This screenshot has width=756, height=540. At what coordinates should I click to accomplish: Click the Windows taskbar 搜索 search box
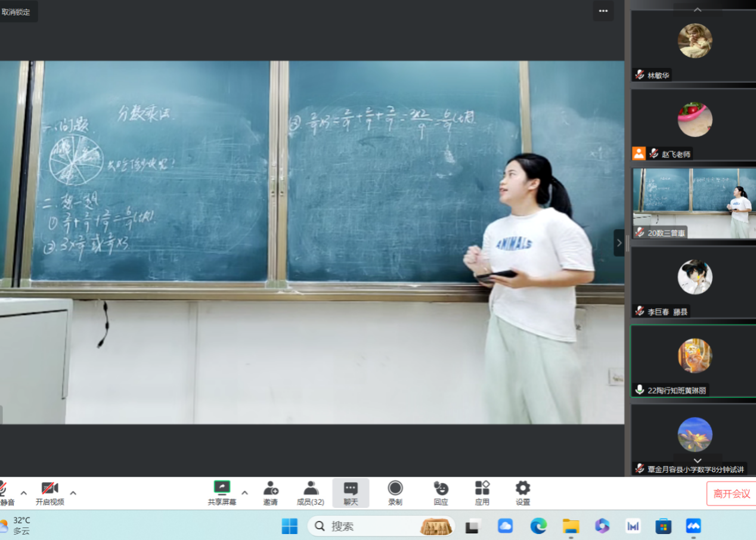[370, 526]
